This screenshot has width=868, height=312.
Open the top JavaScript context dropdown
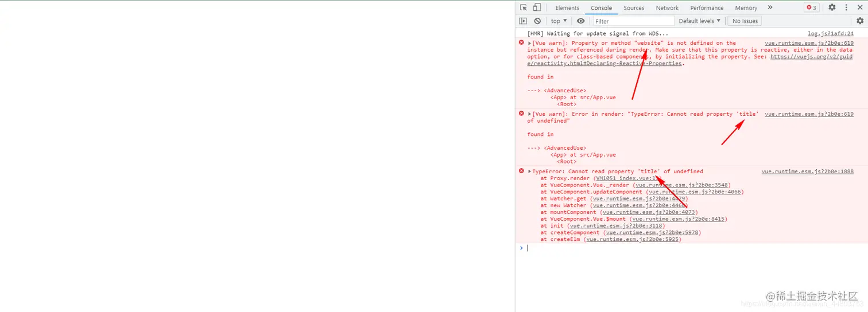pos(559,21)
